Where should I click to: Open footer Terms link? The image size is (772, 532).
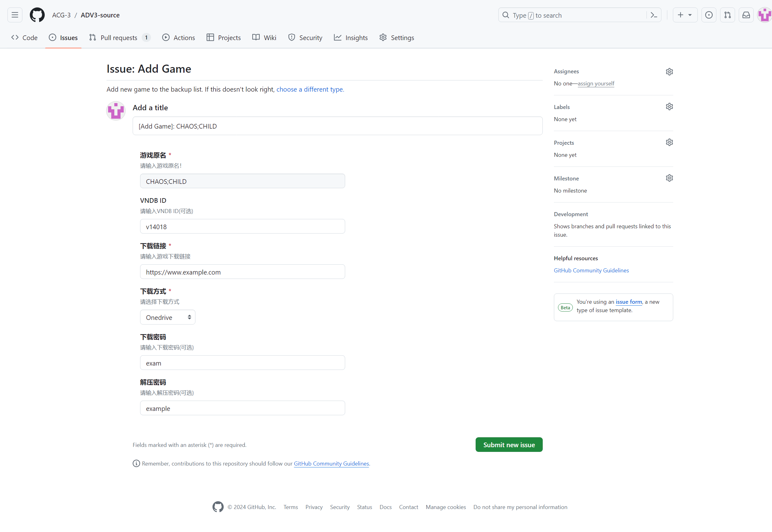[x=290, y=507]
